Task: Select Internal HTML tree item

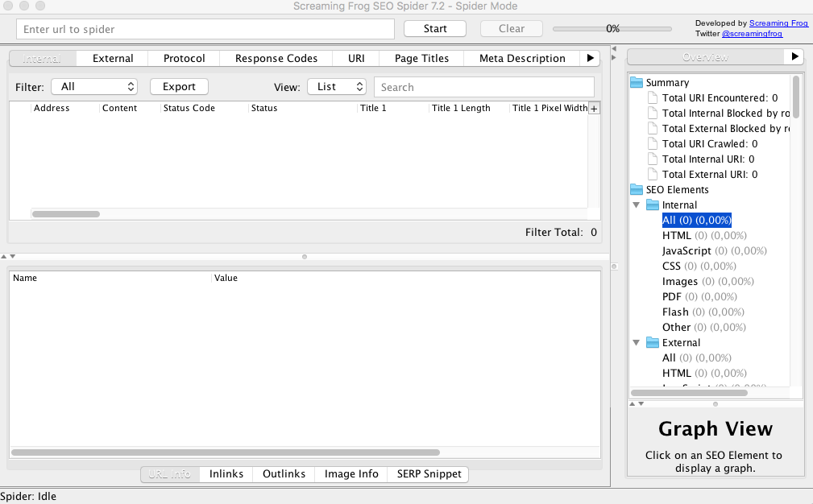Action: [x=704, y=236]
